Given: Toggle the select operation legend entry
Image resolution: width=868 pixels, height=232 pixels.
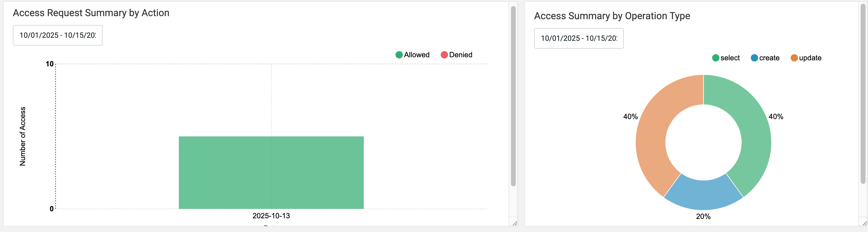Looking at the screenshot, I should point(726,58).
